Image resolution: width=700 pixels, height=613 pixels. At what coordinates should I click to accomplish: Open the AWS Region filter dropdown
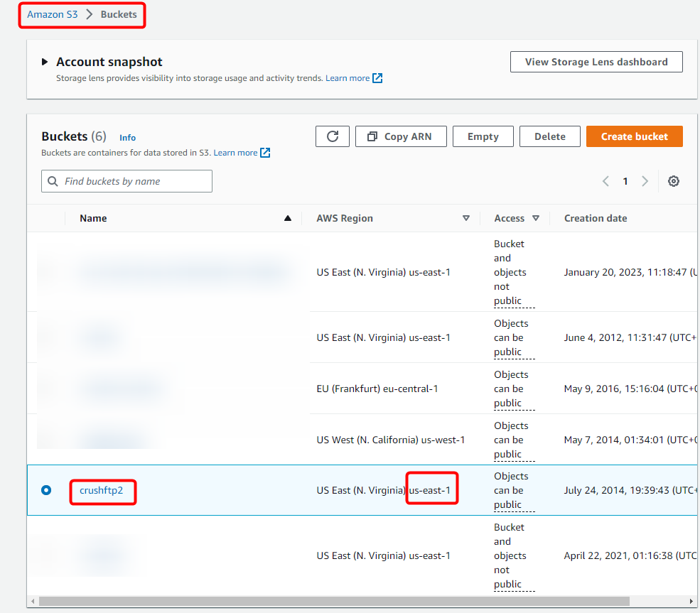click(467, 218)
